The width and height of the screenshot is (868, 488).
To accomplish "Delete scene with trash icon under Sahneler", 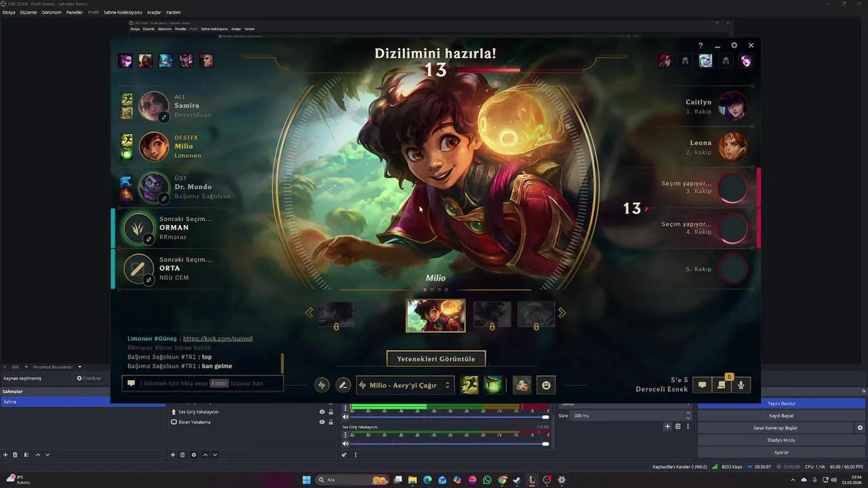I will (15, 455).
